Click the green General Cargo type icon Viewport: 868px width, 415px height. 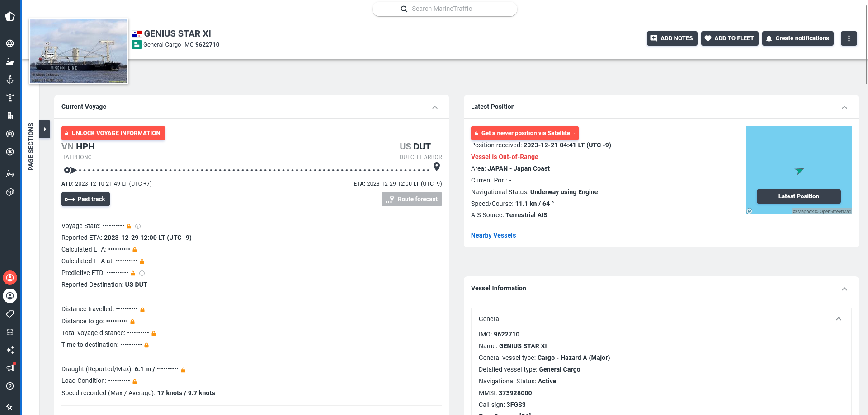click(137, 45)
